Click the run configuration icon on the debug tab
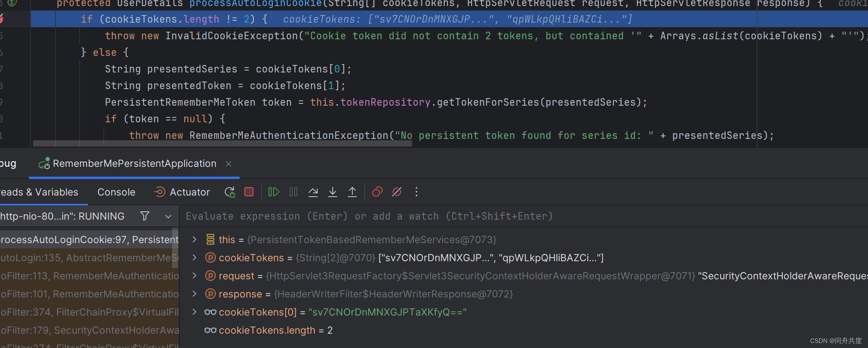The width and height of the screenshot is (868, 348). pyautogui.click(x=44, y=163)
